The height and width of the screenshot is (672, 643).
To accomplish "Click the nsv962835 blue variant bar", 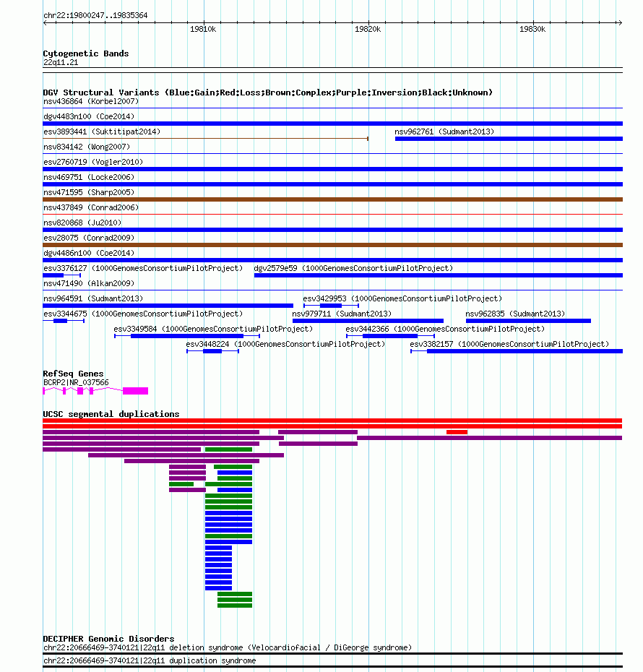I will [x=528, y=321].
